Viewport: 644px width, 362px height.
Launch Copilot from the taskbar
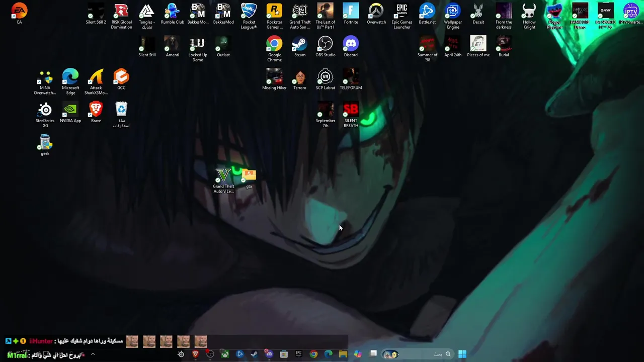358,354
